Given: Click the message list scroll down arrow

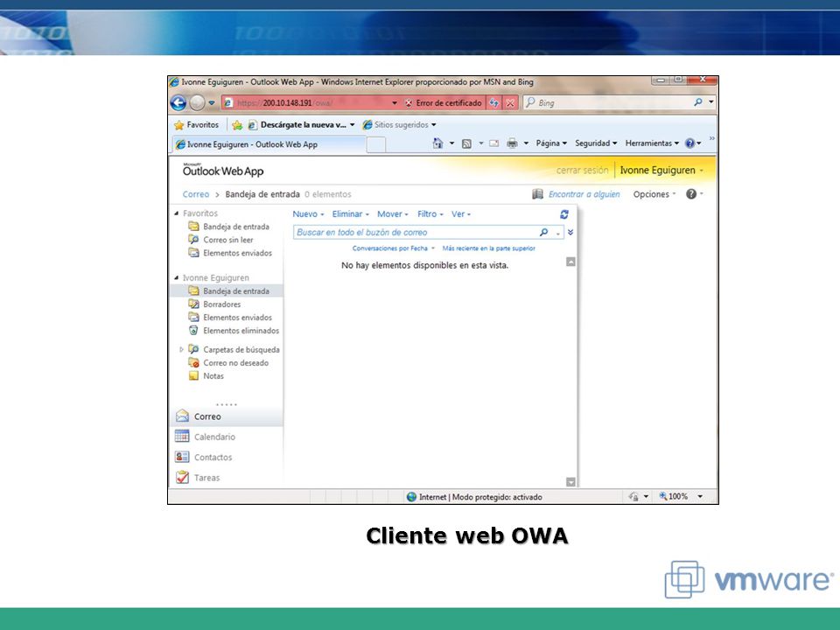Looking at the screenshot, I should click(x=571, y=482).
